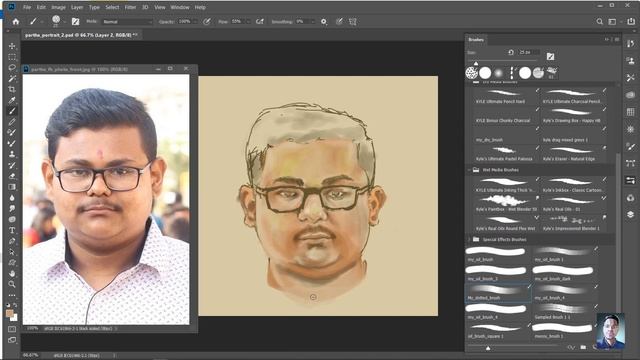Open the Opacity value dropdown arrow
640x360 pixels.
click(195, 22)
